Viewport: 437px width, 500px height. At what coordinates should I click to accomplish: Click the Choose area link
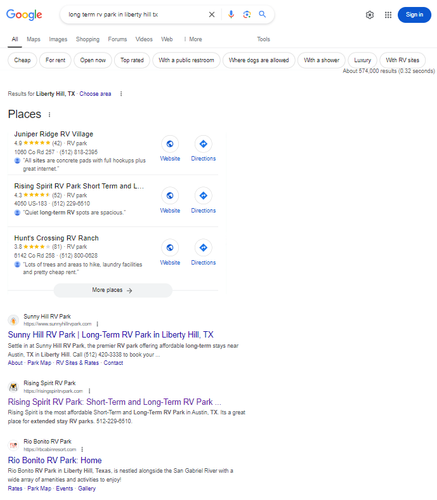pos(95,94)
